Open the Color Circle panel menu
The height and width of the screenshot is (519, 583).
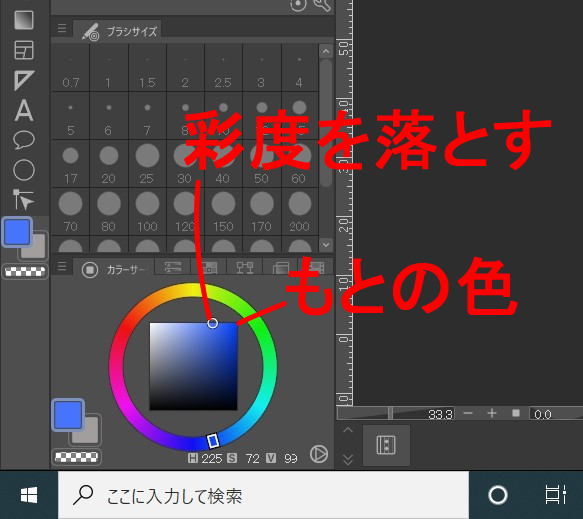point(62,267)
